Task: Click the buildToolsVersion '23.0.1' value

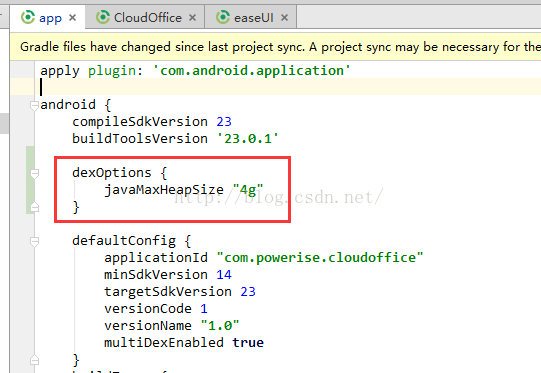Action: pyautogui.click(x=247, y=139)
